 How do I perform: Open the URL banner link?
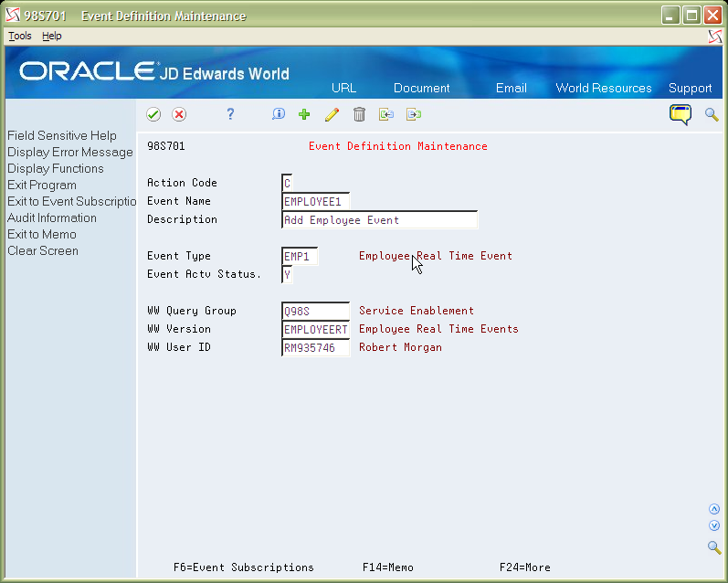(344, 89)
